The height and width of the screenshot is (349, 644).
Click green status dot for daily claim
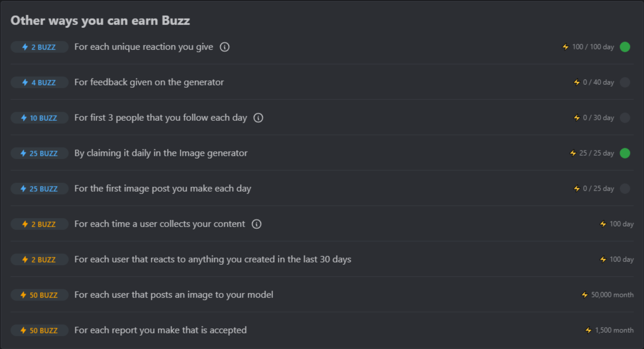tap(625, 153)
